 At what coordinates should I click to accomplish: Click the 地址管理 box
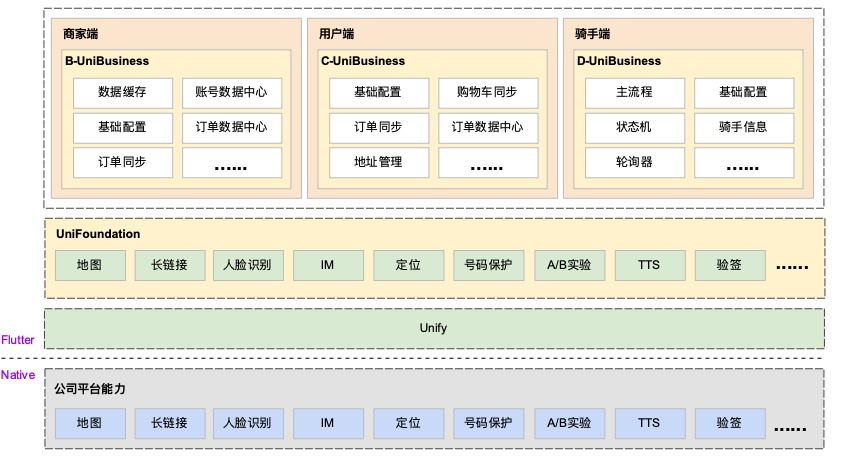coord(379,162)
